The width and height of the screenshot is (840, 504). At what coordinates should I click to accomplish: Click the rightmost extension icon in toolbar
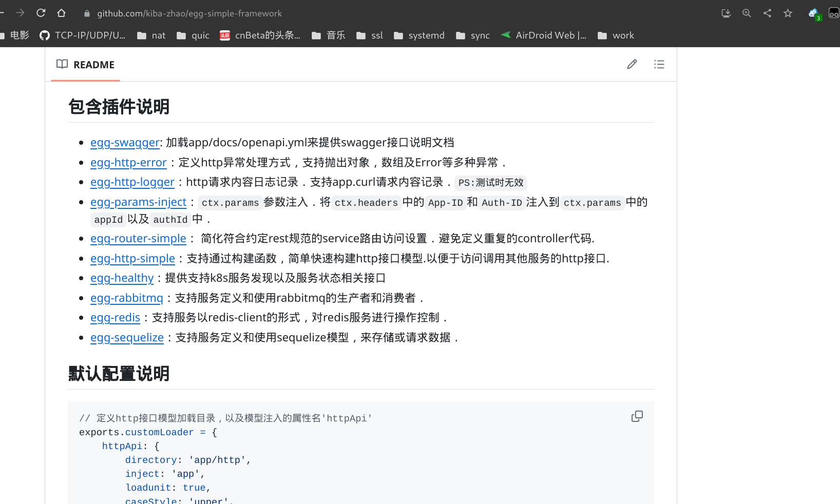(x=834, y=13)
